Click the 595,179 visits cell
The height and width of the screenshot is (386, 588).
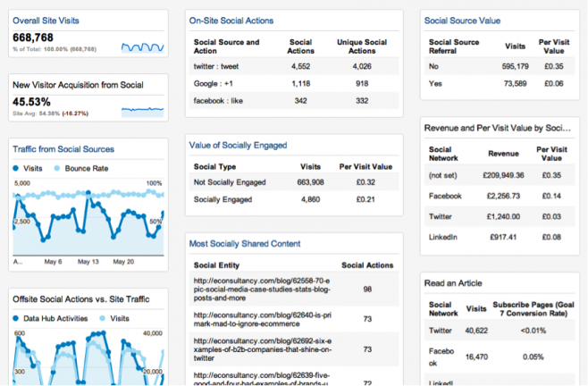coord(516,66)
